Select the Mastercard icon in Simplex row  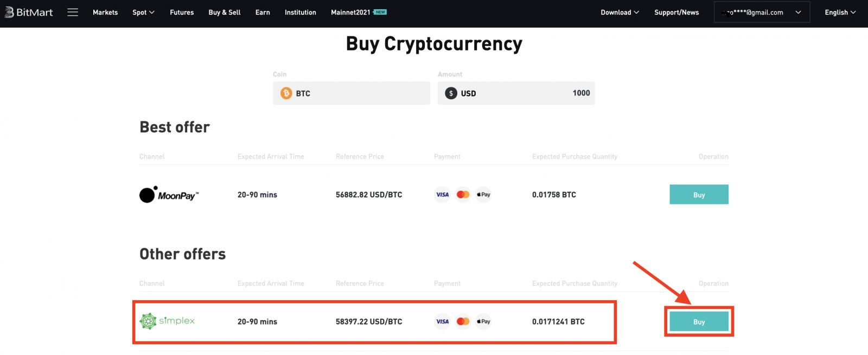(x=462, y=321)
